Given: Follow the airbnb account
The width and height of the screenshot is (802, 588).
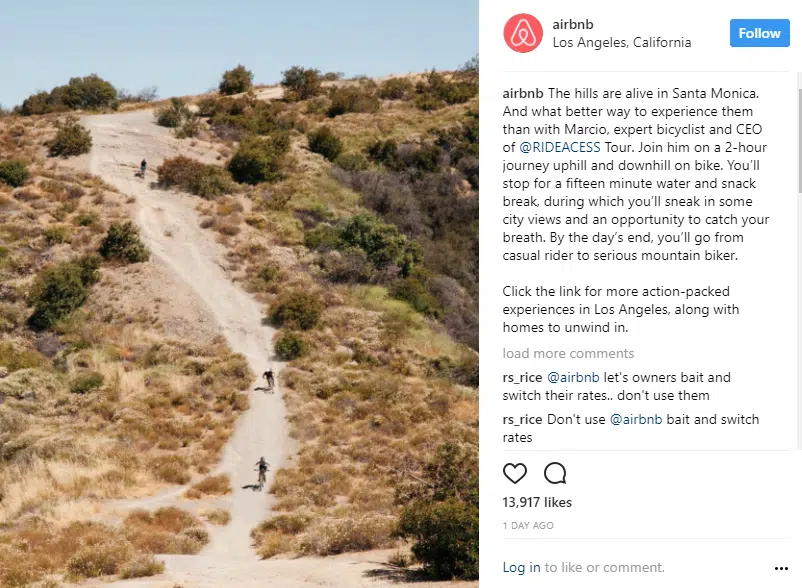Looking at the screenshot, I should (760, 33).
